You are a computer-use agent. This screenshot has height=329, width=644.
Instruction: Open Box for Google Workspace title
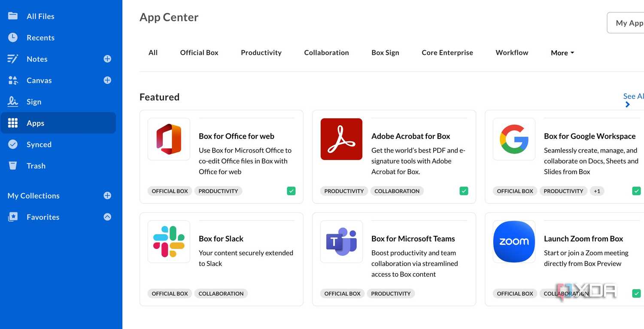590,136
